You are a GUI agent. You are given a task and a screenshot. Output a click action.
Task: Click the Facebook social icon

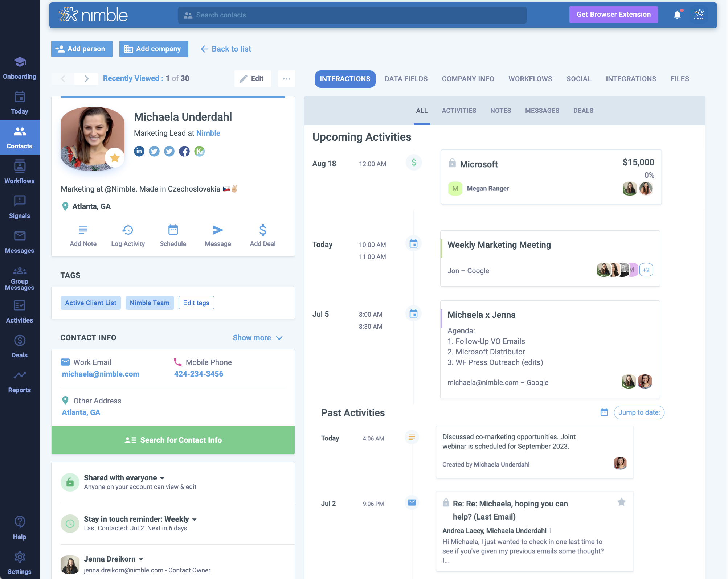[x=184, y=151]
